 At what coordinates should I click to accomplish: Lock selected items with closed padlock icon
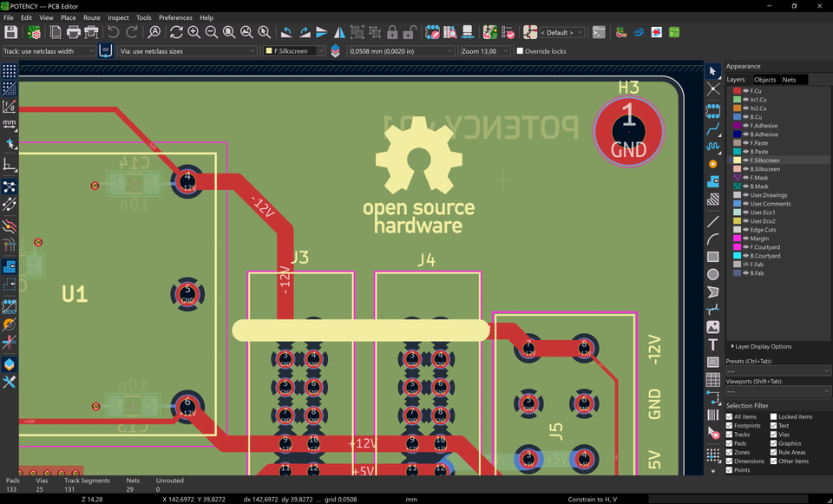click(392, 32)
